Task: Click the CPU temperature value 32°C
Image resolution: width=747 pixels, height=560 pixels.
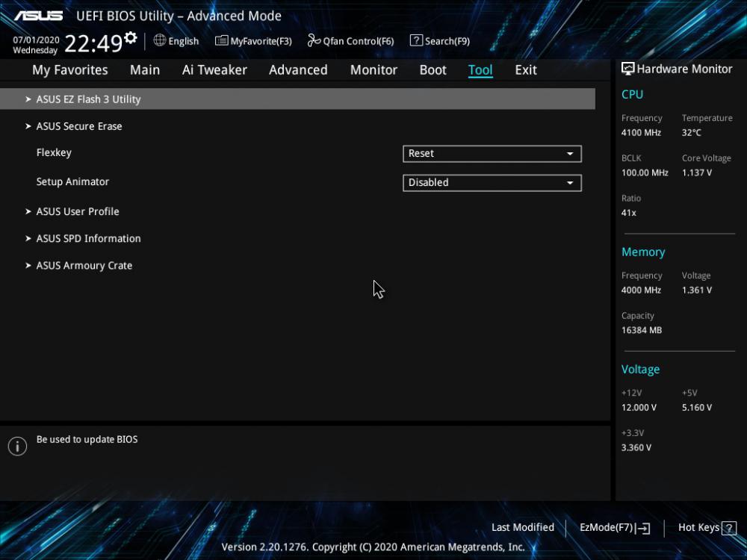Action: [x=691, y=133]
